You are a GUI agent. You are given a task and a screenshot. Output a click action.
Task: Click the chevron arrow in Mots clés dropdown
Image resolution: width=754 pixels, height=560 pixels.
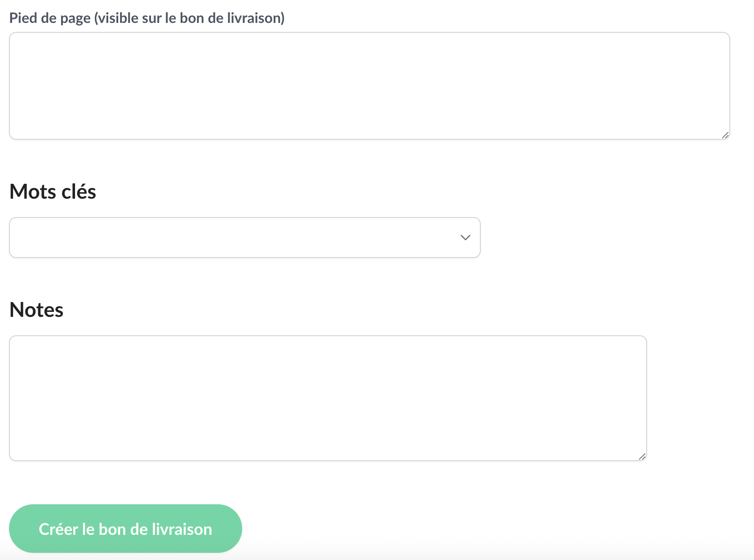tap(465, 237)
